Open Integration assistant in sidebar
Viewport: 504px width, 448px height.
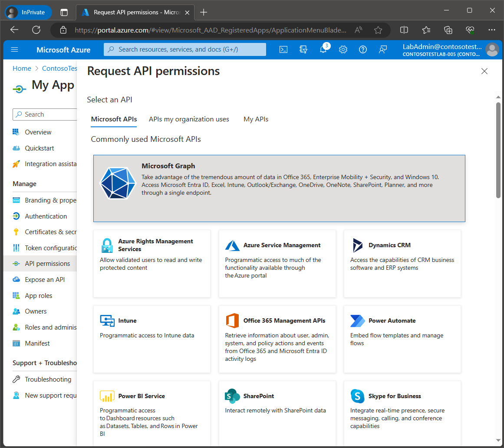[44, 164]
